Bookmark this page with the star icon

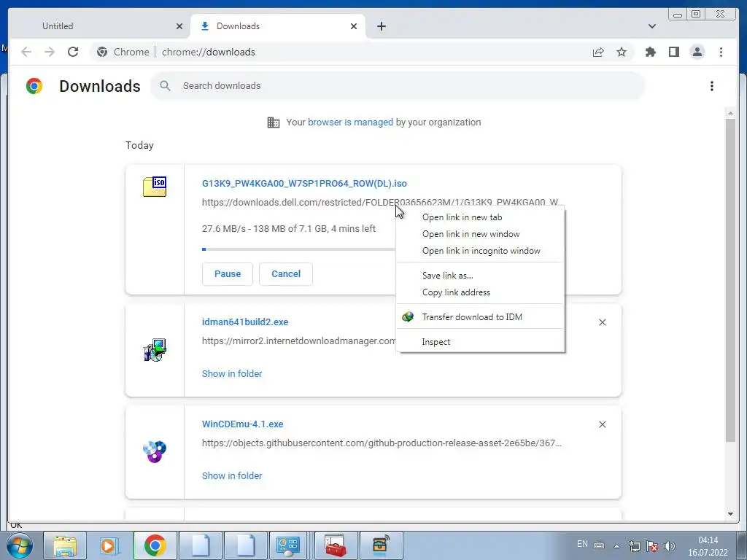pyautogui.click(x=622, y=52)
